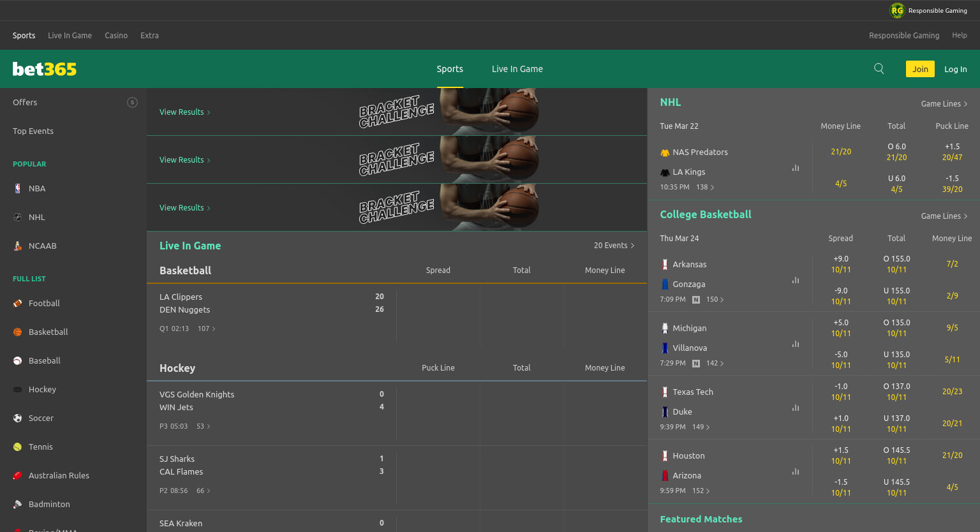Image resolution: width=980 pixels, height=532 pixels.
Task: Click the Gonzaga jersey icon
Action: tap(665, 284)
